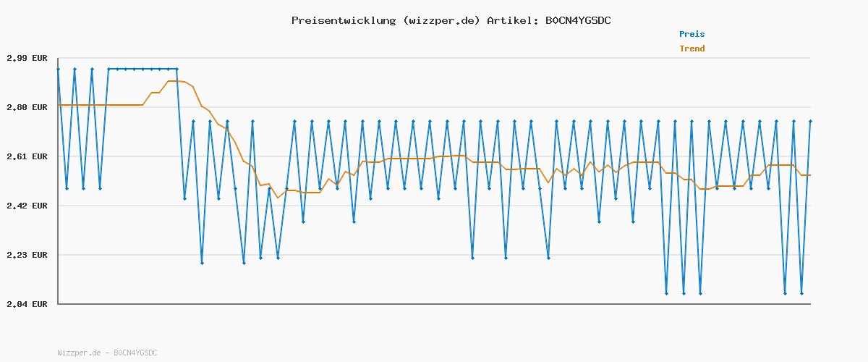Image resolution: width=868 pixels, height=362 pixels.
Task: Select the 2.80 EUR axis label
Action: tap(27, 107)
